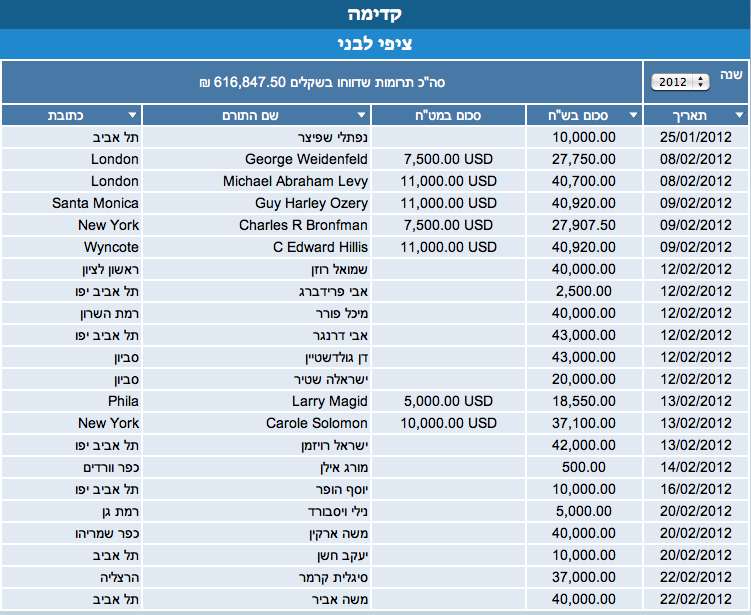
Task: Click the קדימה party title bar
Action: tap(376, 14)
